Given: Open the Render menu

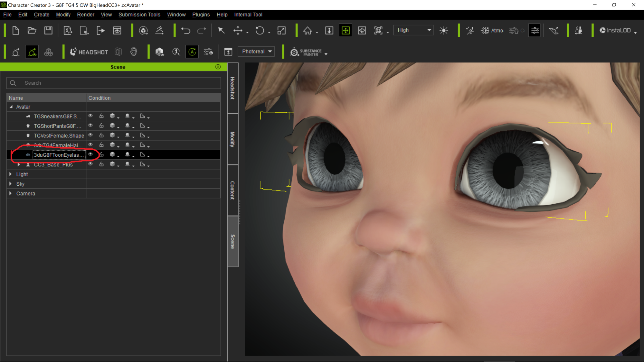Looking at the screenshot, I should [x=86, y=15].
